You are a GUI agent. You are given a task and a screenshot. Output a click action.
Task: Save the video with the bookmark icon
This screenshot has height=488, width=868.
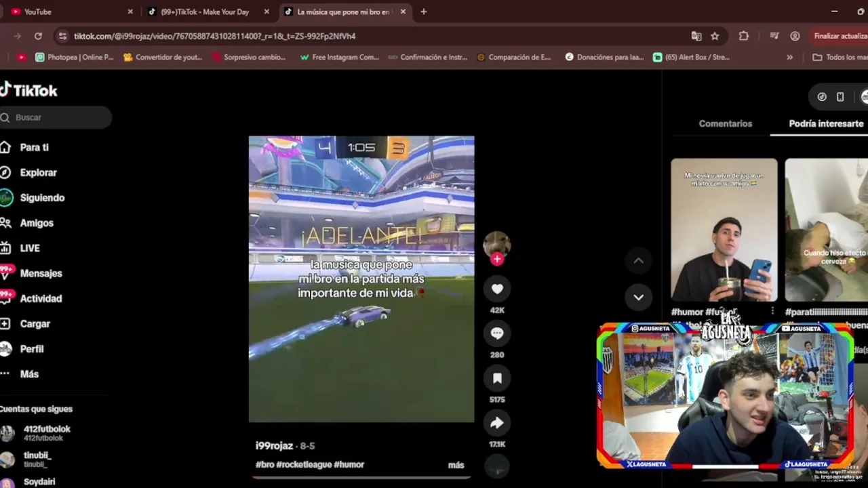(497, 378)
